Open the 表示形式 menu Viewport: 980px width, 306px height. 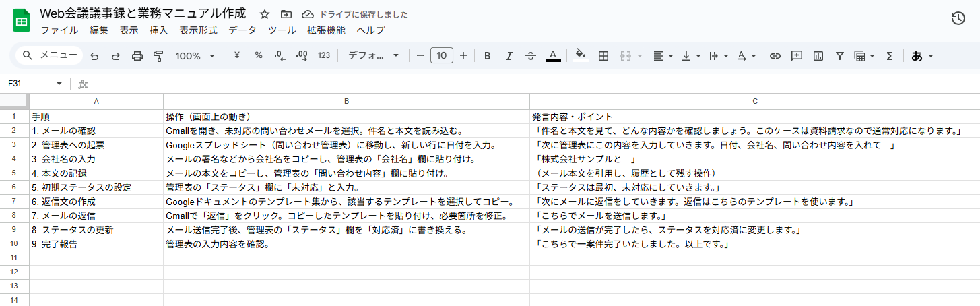198,30
